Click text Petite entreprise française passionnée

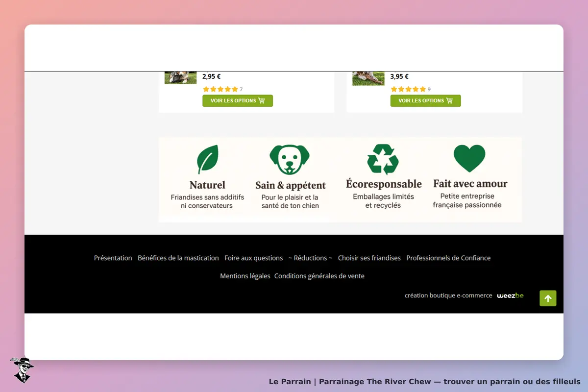click(467, 200)
